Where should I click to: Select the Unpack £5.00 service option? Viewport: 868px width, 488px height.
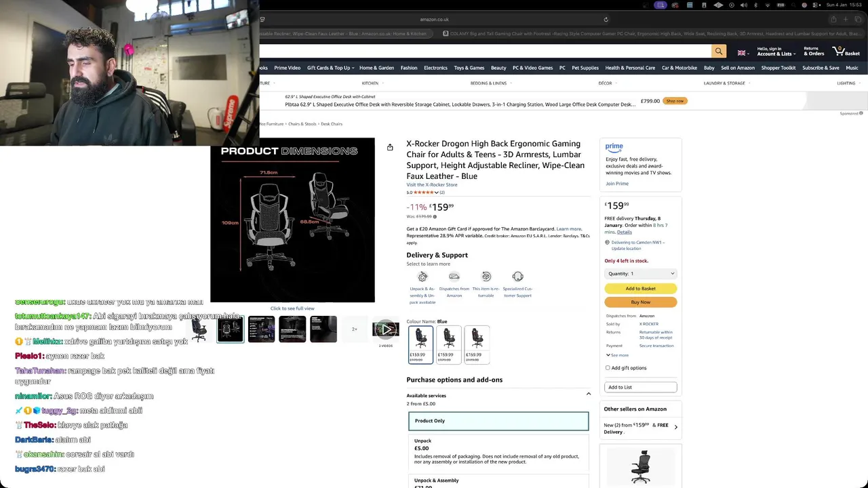point(498,452)
